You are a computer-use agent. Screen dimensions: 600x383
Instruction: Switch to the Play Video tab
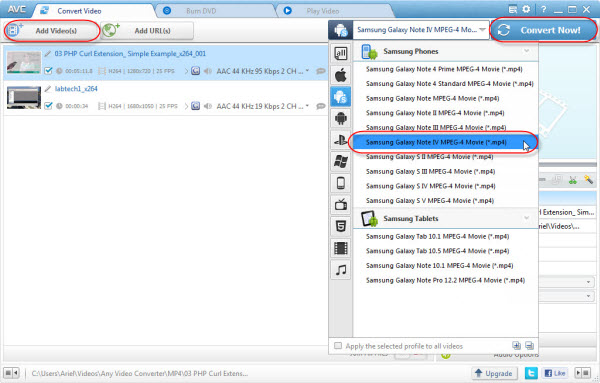[x=322, y=11]
